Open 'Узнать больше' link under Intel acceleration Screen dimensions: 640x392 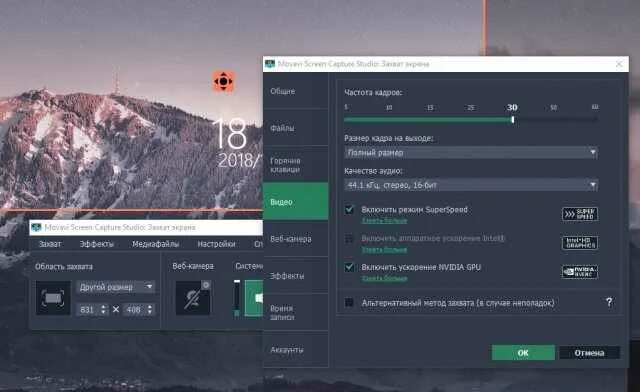[384, 249]
